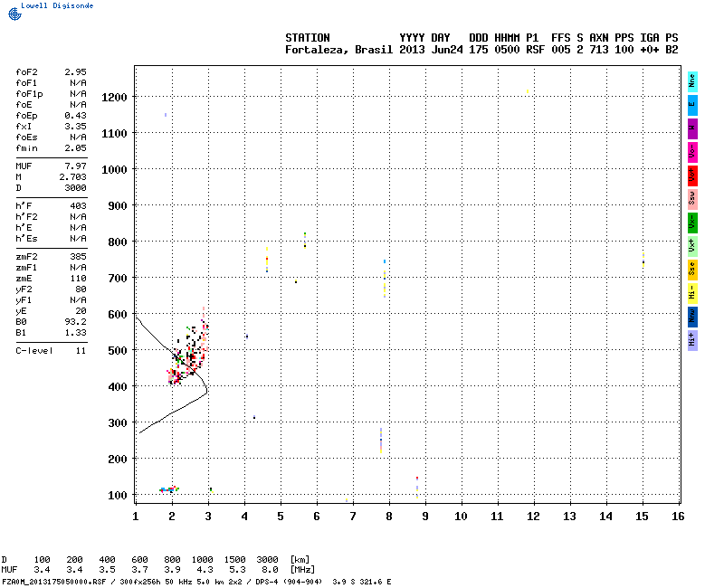Click the PS value B2
The height and width of the screenshot is (588, 724).
point(672,50)
